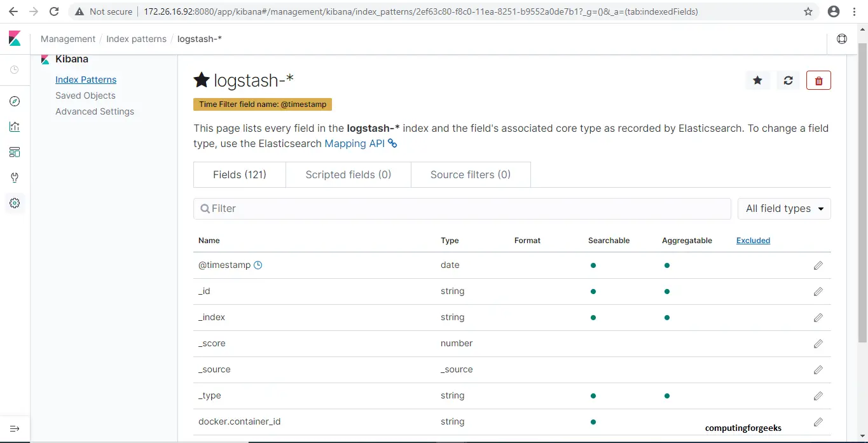
Task: Open the Saved Objects link
Action: (x=85, y=95)
